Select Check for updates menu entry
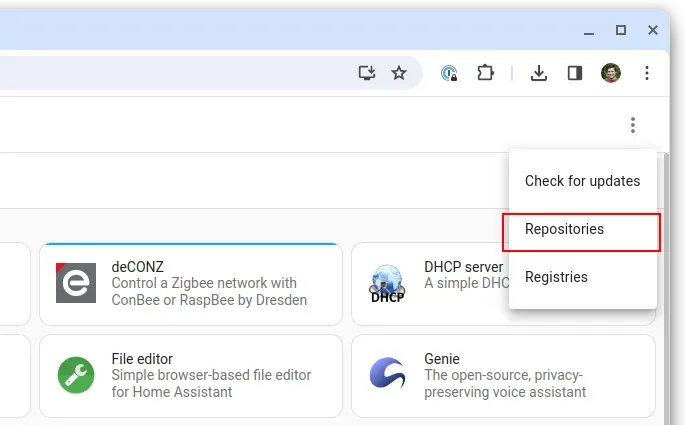The image size is (685, 425). click(582, 181)
